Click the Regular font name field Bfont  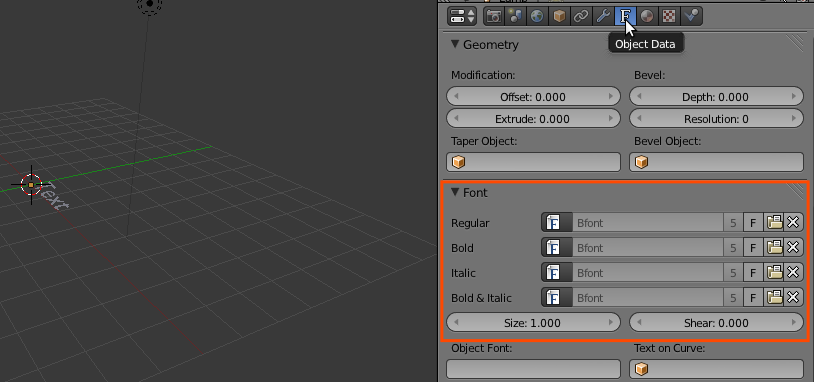647,223
